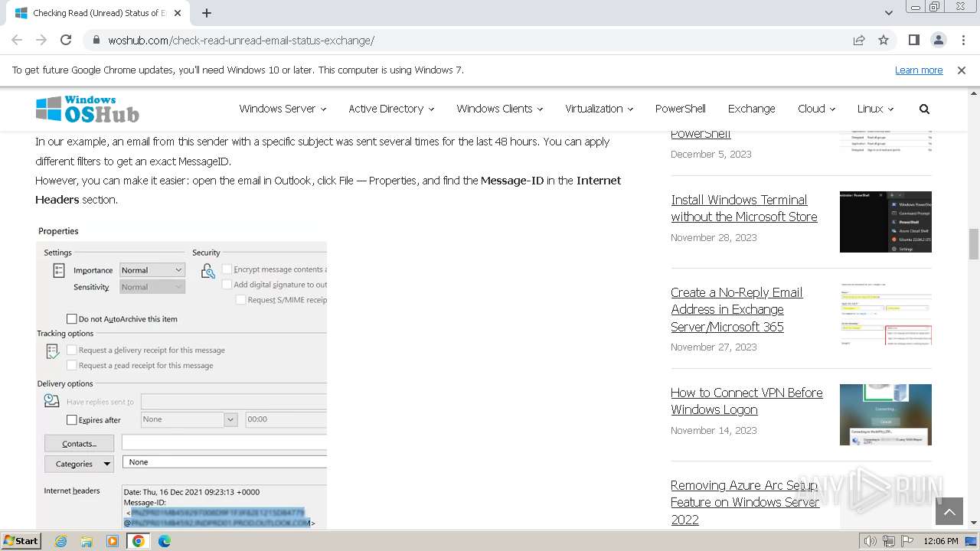Viewport: 980px width, 551px height.
Task: Click the Learn more link
Action: [x=919, y=70]
